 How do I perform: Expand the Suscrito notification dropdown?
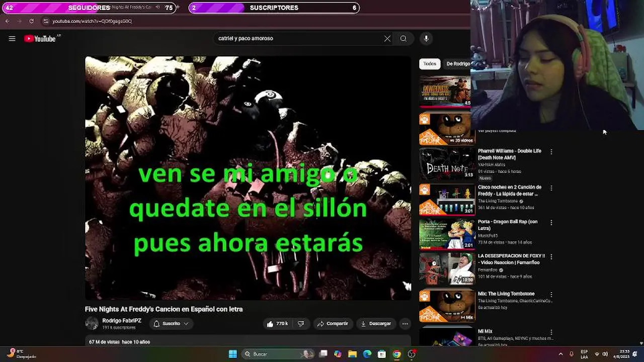[x=172, y=324]
